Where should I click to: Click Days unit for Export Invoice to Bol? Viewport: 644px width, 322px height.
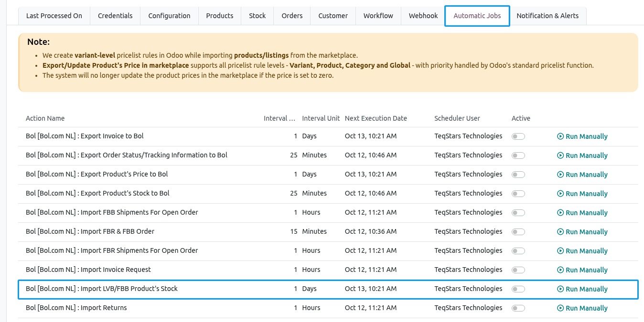point(309,136)
